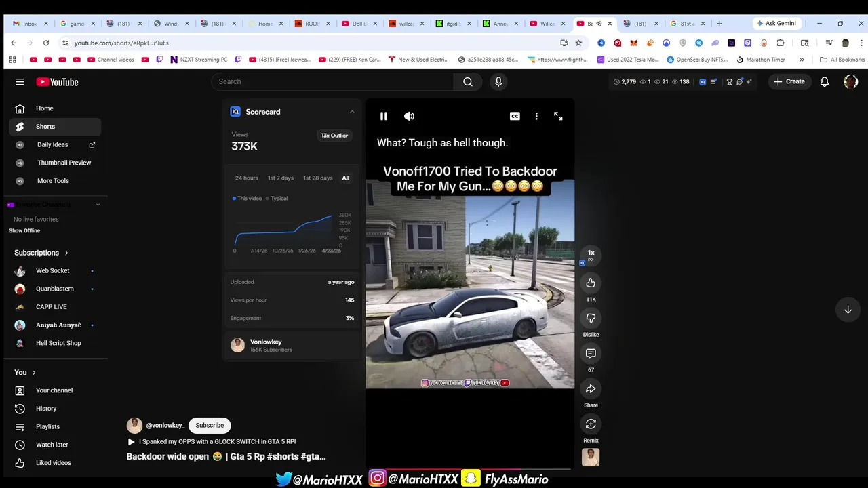This screenshot has width=868, height=488.
Task: Open the browser Extensions puzzle icon
Action: [781, 43]
